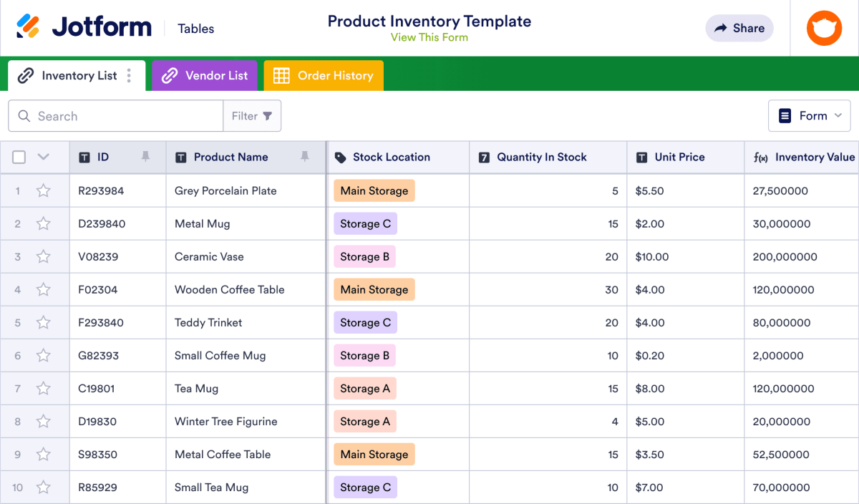
Task: Click the search magnifier icon
Action: click(24, 115)
